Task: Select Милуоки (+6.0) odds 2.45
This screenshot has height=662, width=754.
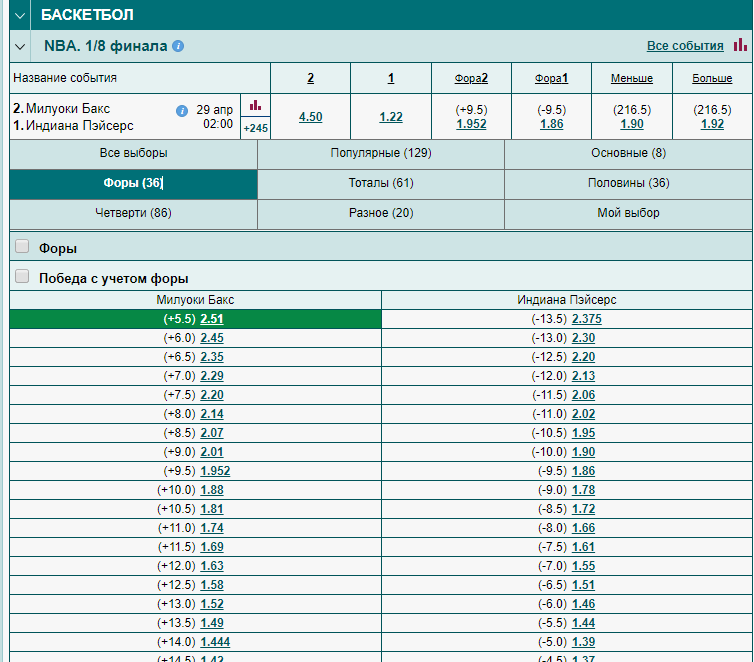Action: (212, 338)
